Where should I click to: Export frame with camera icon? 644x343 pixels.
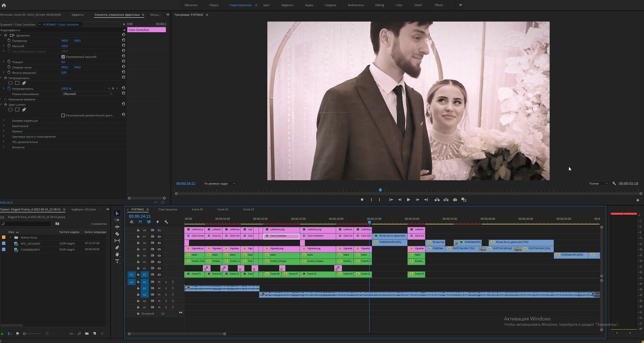455,200
